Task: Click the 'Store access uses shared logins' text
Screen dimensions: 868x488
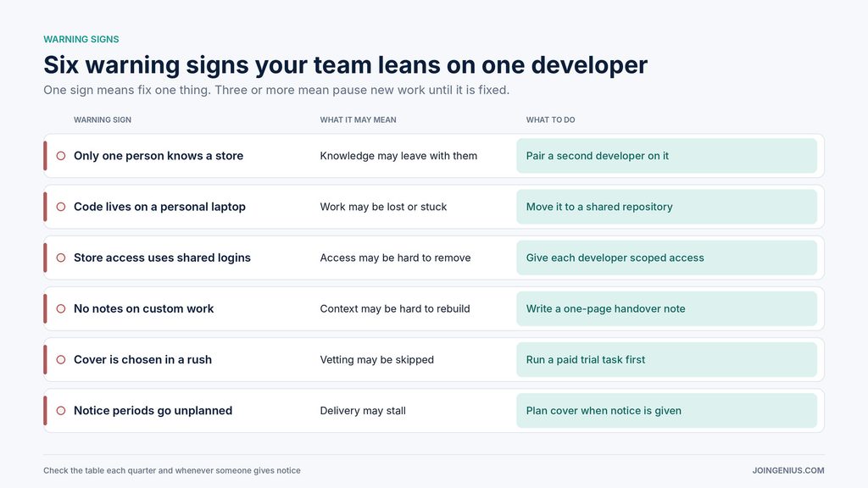Action: tap(162, 258)
